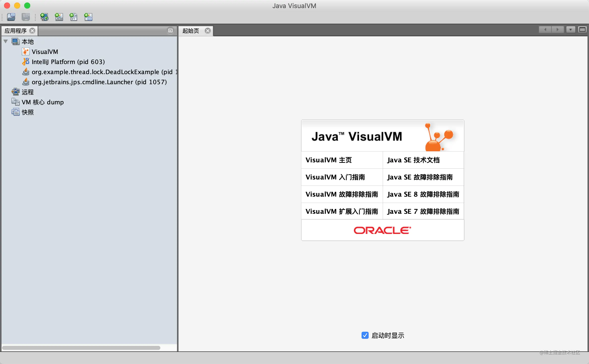Click the applications panel horizontal scrollbar

click(81, 348)
